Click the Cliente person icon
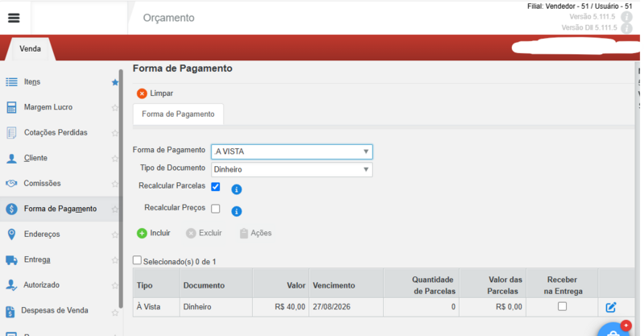Screen dimensions: 644x336 [11, 159]
